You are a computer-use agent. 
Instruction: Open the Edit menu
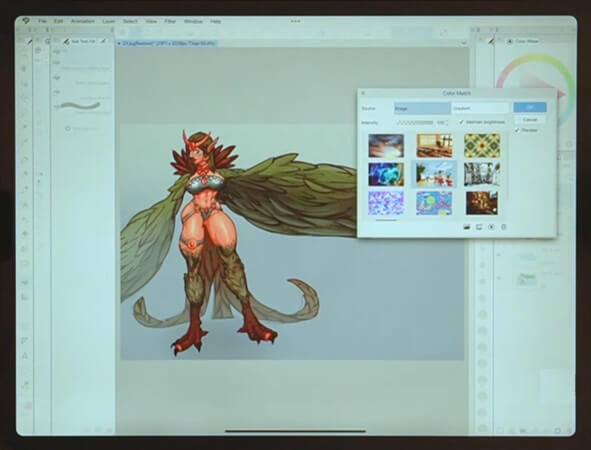pyautogui.click(x=58, y=21)
